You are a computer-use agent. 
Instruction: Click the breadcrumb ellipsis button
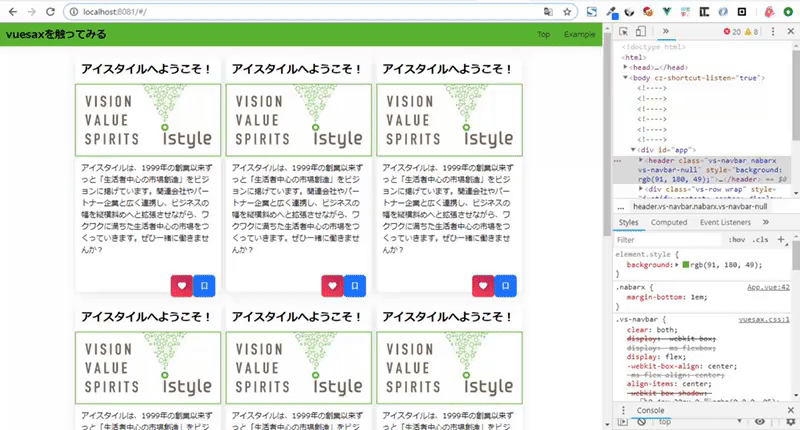point(620,207)
